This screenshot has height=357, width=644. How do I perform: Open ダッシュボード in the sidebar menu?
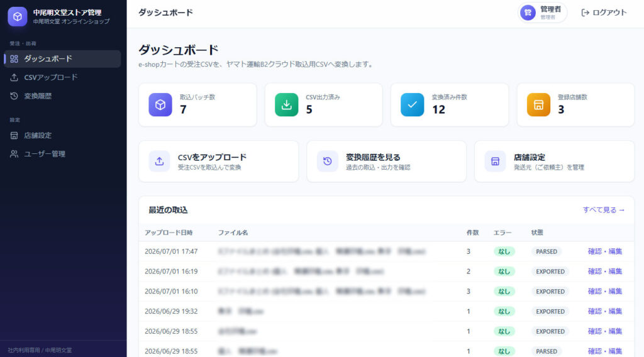click(x=62, y=58)
